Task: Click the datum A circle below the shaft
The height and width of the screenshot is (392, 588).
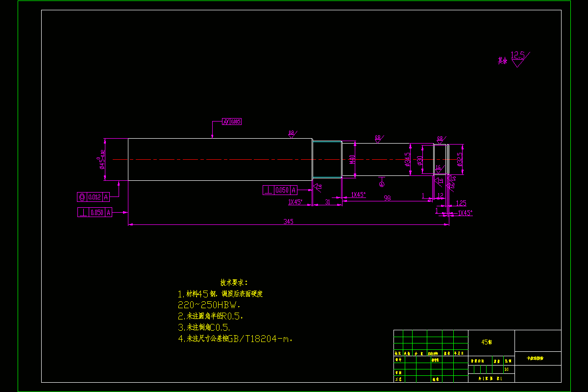Action: click(382, 184)
